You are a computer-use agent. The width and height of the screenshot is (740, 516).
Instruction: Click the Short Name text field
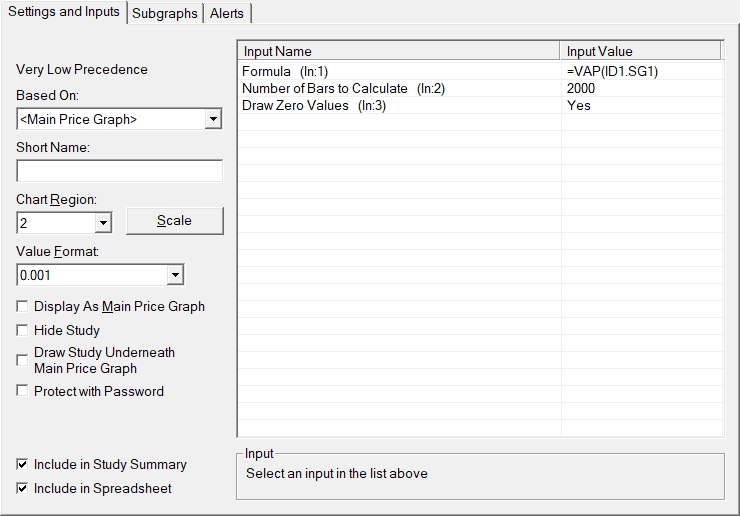[x=119, y=171]
